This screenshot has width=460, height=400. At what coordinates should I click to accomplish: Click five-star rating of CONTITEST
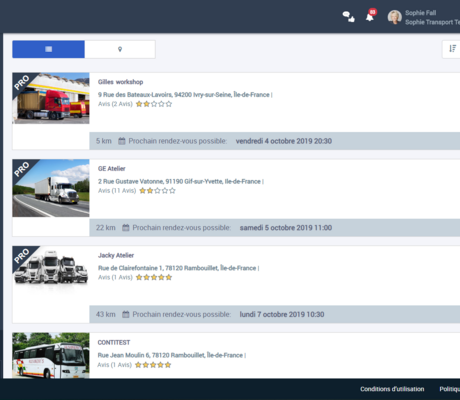153,365
